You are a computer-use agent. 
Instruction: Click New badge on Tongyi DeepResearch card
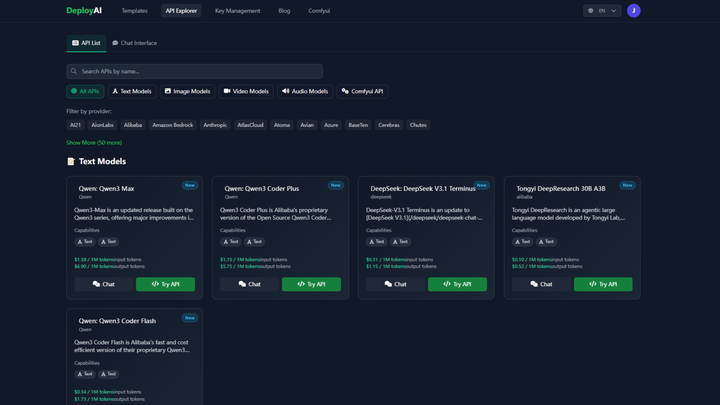pos(627,186)
